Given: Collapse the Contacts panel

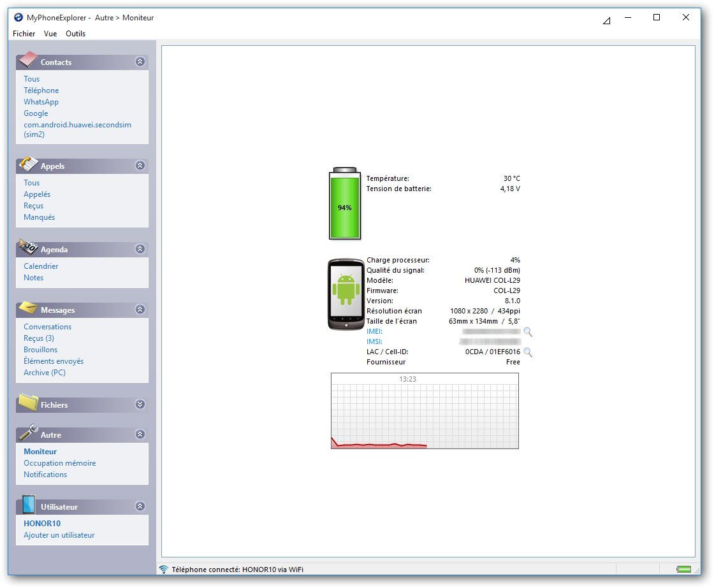Looking at the screenshot, I should tap(140, 62).
